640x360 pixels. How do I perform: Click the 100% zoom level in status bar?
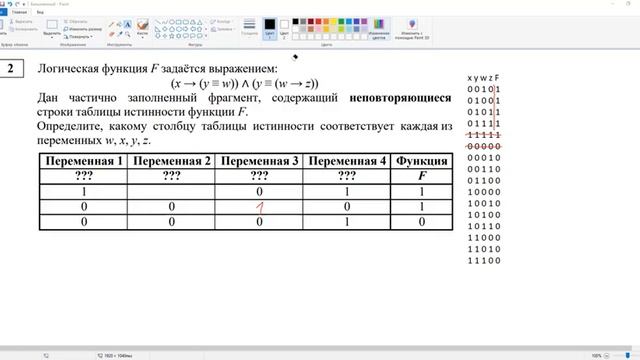point(596,356)
